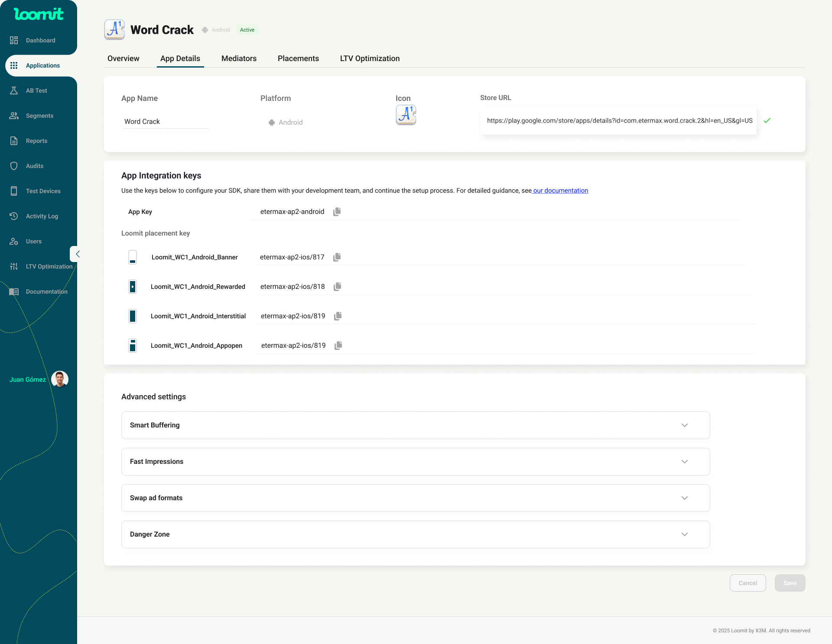Click the Cancel button
832x644 pixels.
[x=747, y=583]
